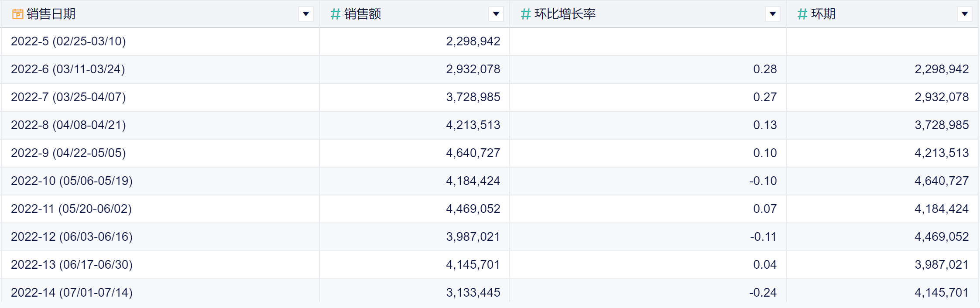The width and height of the screenshot is (980, 308).
Task: Open the 销售额 column dropdown arrow
Action: coord(496,14)
